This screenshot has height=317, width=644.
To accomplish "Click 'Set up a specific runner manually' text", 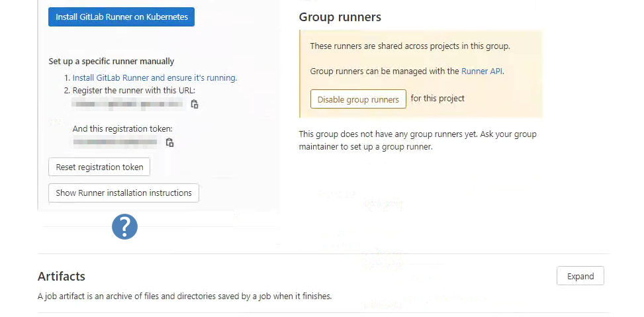I will pos(111,61).
